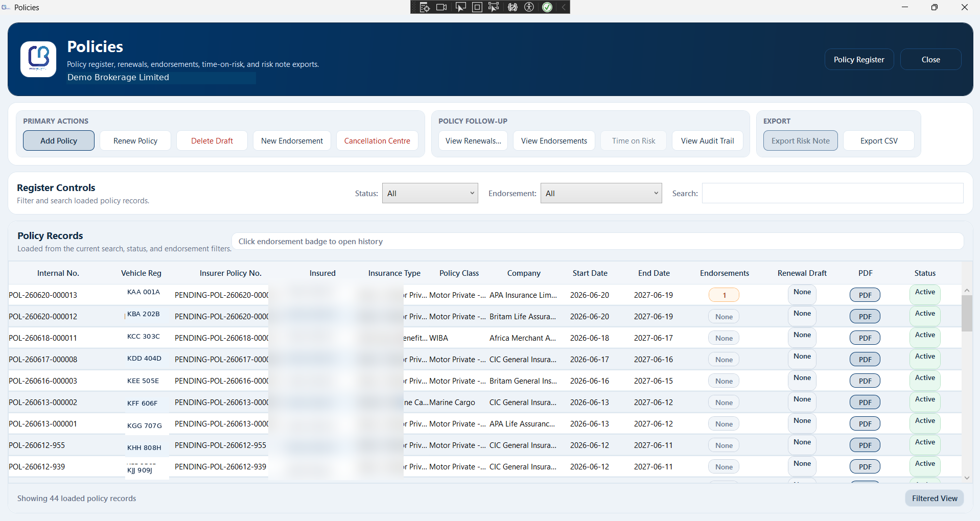Image resolution: width=980 pixels, height=521 pixels.
Task: Click Endorsements None badge for POL-260620-000012
Action: [724, 317]
